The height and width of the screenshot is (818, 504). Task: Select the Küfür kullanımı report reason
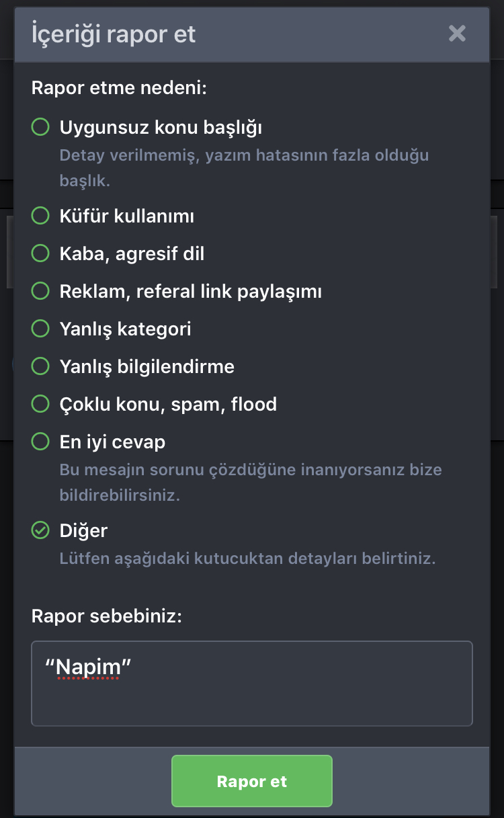40,216
